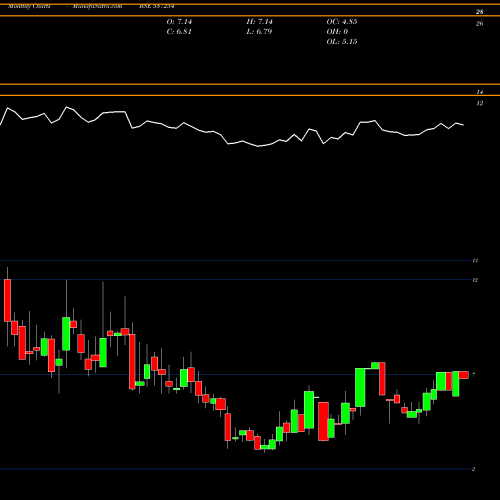Click the price axis label 2

tap(473, 469)
